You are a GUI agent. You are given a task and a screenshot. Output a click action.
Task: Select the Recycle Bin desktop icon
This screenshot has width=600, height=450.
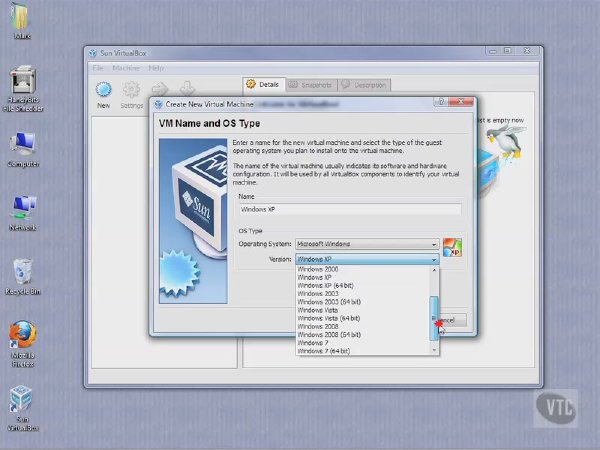(x=23, y=276)
